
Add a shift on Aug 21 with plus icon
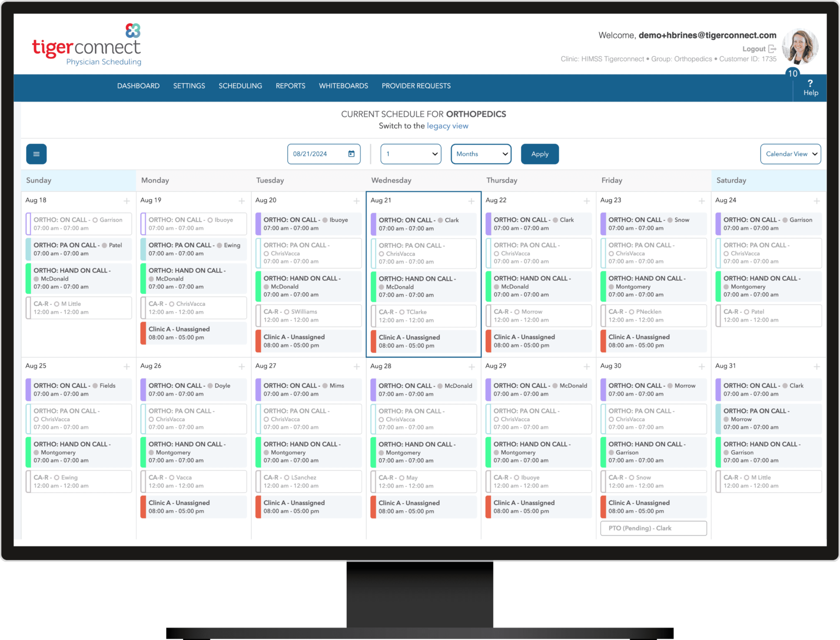471,201
